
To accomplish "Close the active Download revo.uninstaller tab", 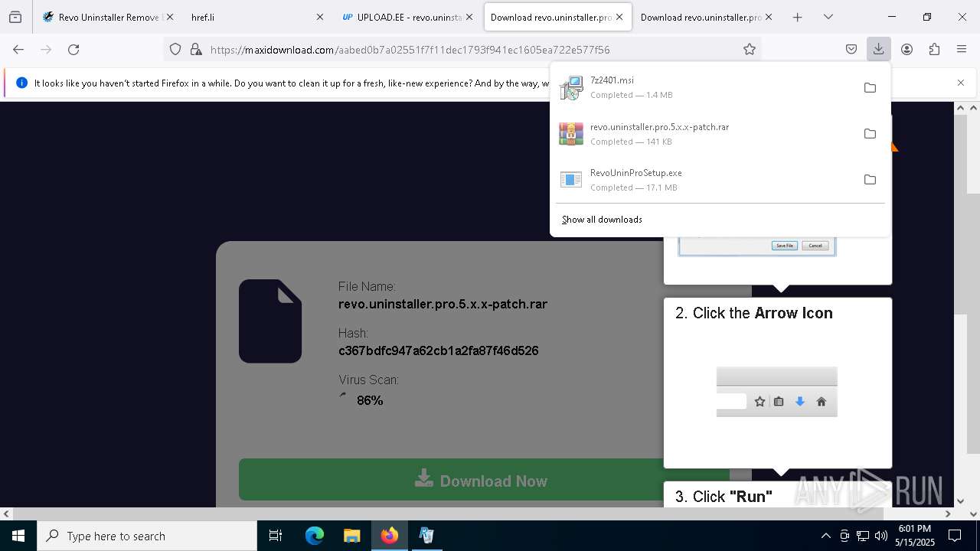I will pos(619,17).
